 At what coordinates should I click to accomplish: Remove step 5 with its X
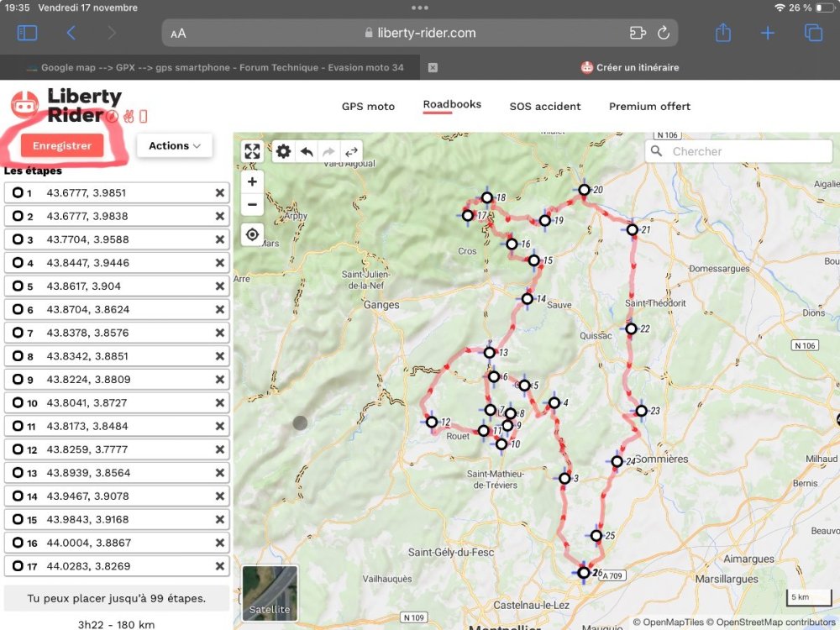coord(219,286)
